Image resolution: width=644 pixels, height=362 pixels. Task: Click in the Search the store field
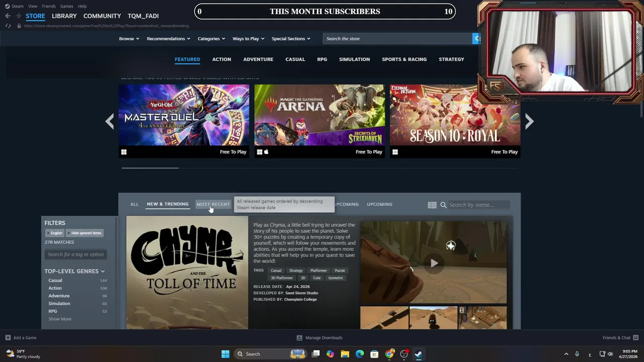[397, 39]
